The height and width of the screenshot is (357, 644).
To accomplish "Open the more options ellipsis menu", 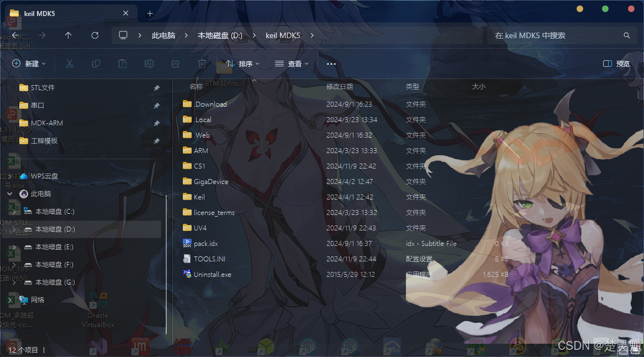I will pos(331,64).
